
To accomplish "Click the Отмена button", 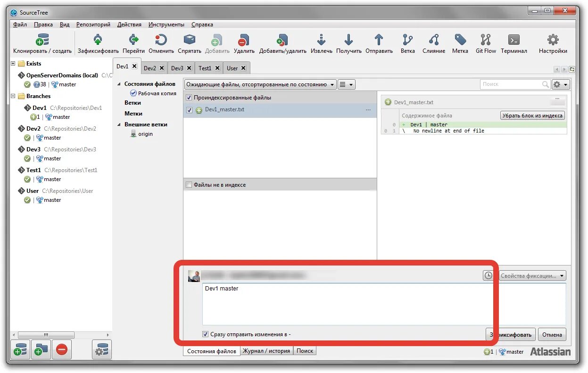I will pyautogui.click(x=552, y=334).
